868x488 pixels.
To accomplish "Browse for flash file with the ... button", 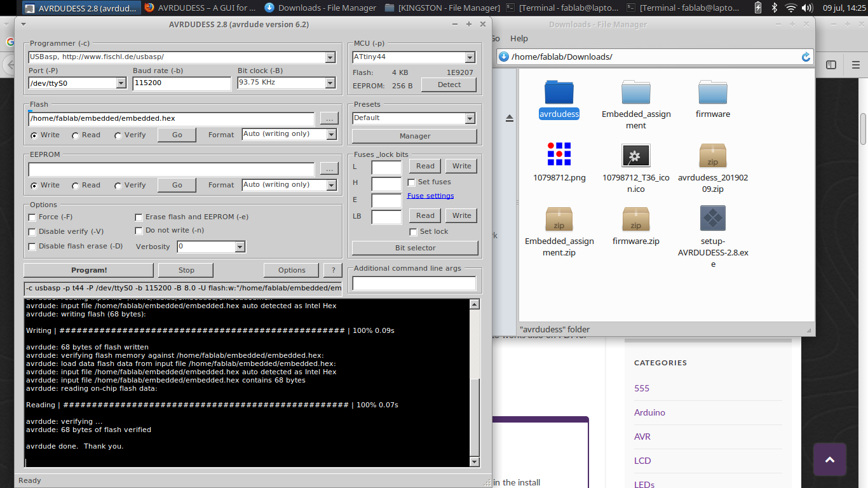I will click(329, 119).
